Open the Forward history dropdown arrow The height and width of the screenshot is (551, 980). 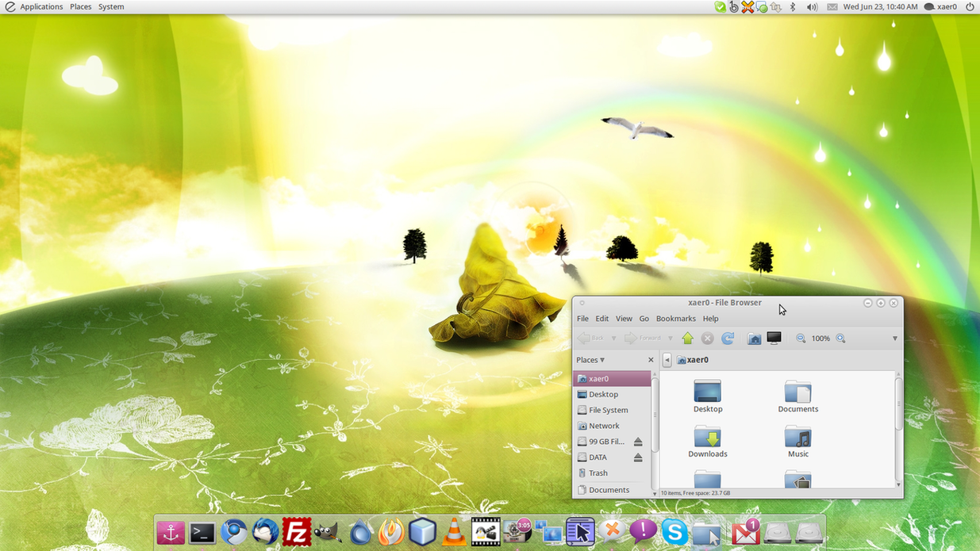tap(671, 339)
